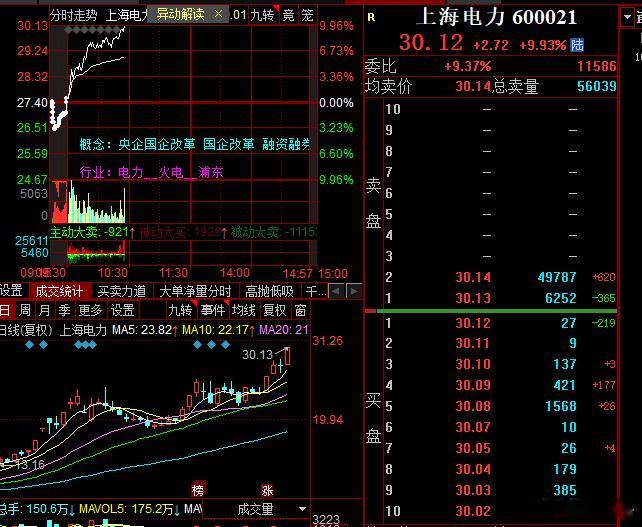The image size is (642, 527).
Task: Click the stock title 上海电力 600021
Action: click(497, 17)
